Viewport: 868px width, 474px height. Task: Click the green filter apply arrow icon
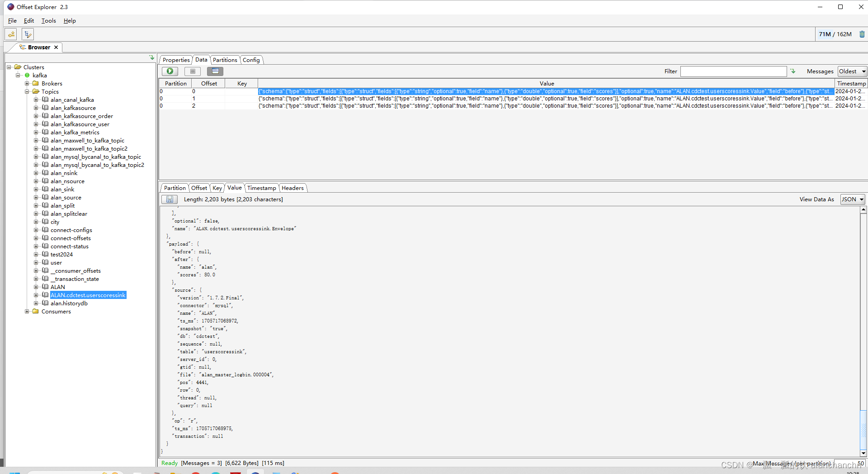793,71
